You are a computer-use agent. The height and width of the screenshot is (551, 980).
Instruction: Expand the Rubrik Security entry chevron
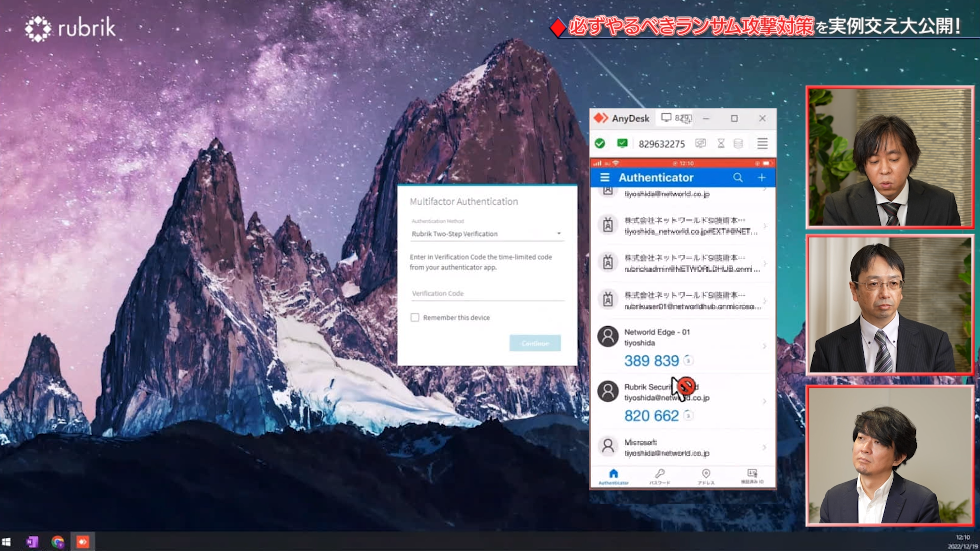tap(764, 401)
